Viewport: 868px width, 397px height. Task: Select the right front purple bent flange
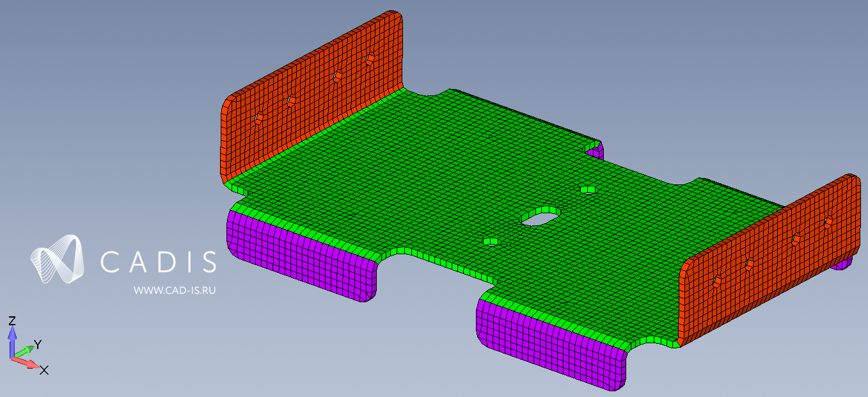550,346
